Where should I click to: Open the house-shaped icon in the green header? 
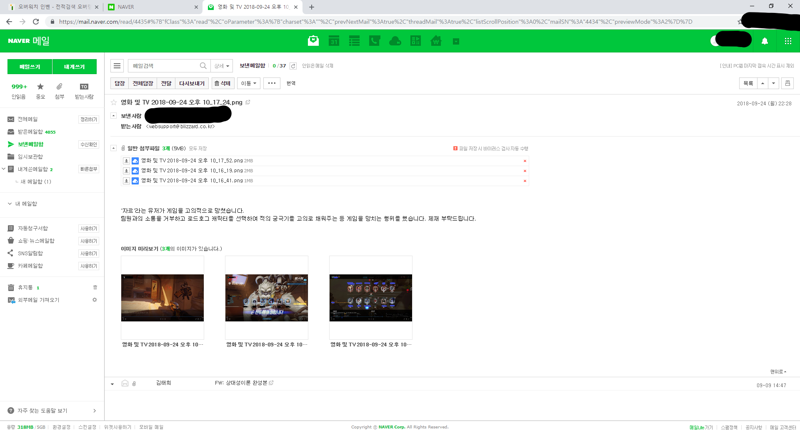click(436, 41)
